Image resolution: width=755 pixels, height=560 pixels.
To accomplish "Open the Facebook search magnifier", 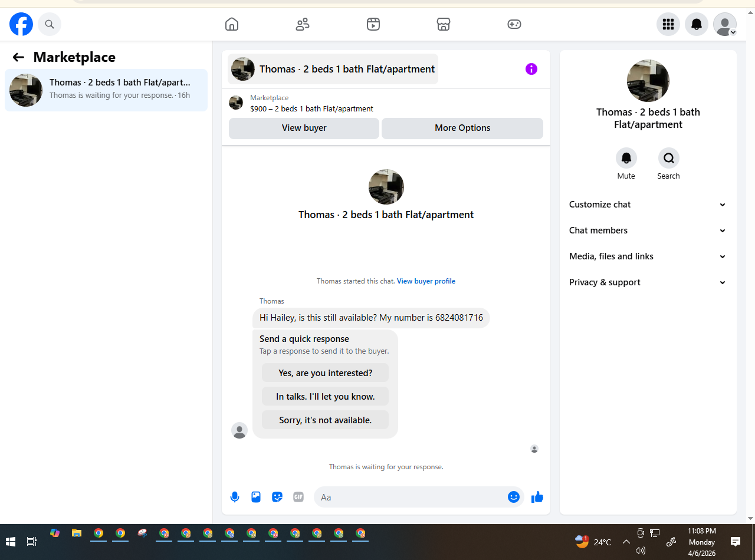I will click(50, 24).
